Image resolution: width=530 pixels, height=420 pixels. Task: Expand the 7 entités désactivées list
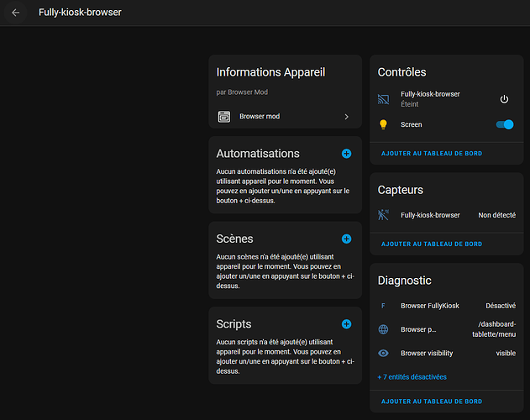tap(412, 377)
